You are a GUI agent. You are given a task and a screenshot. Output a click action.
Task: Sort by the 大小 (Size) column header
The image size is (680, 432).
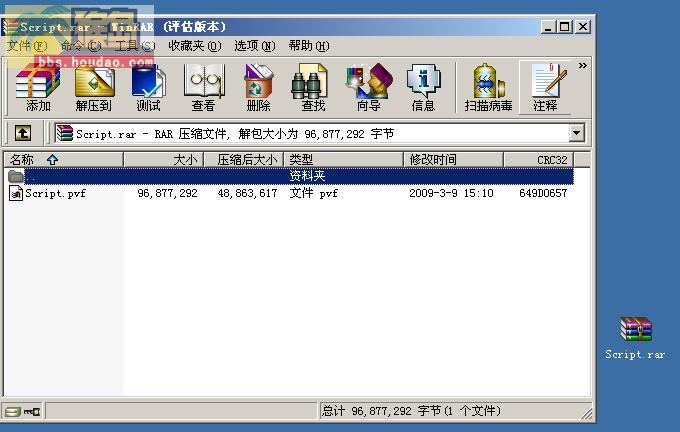(163, 160)
